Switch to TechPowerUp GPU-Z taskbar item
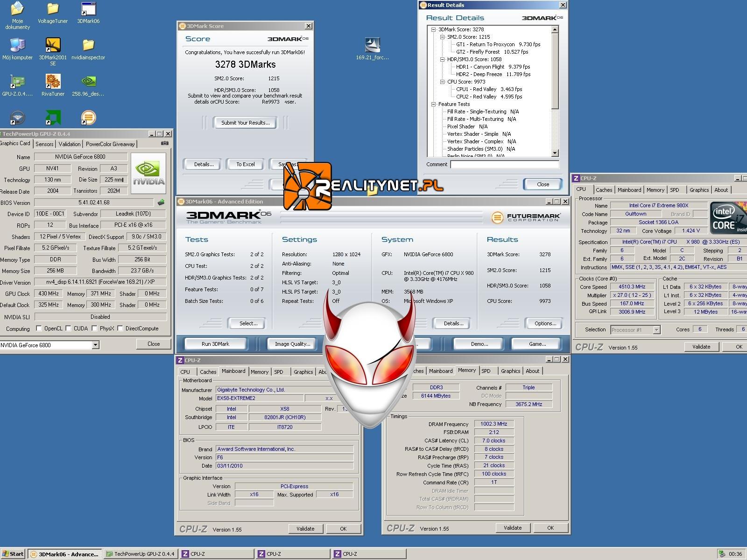This screenshot has height=560, width=747. [x=141, y=554]
